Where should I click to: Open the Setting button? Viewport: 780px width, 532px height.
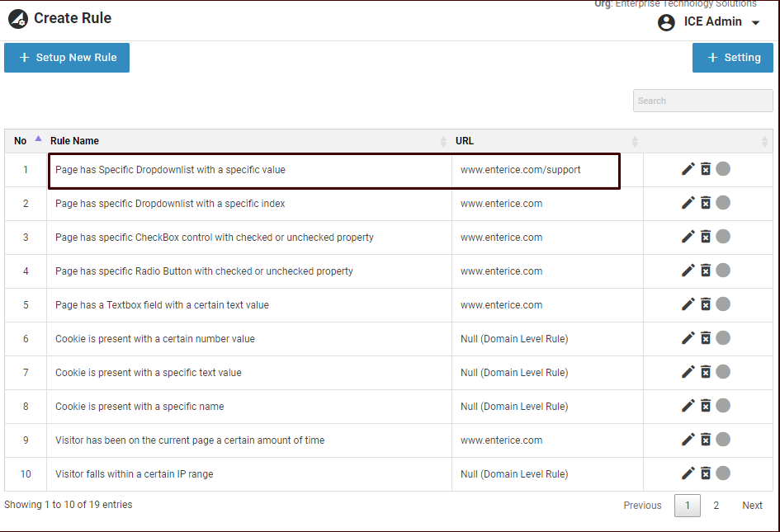click(x=733, y=58)
